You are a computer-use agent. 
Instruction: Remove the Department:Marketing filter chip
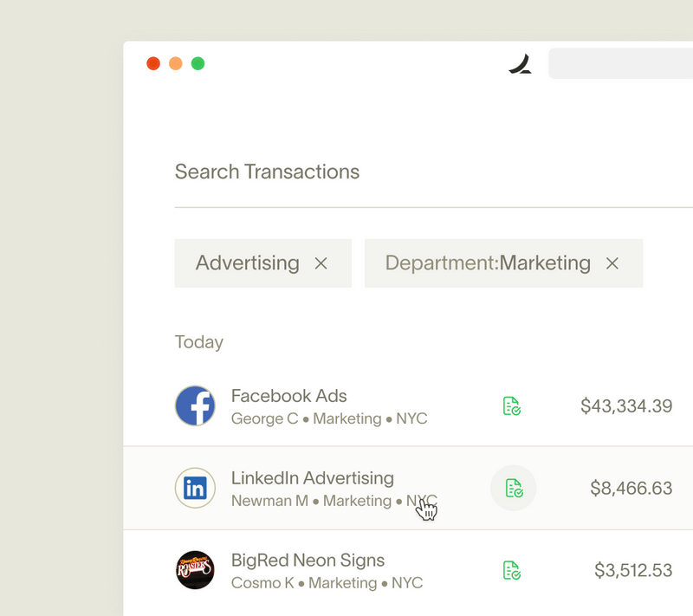612,263
